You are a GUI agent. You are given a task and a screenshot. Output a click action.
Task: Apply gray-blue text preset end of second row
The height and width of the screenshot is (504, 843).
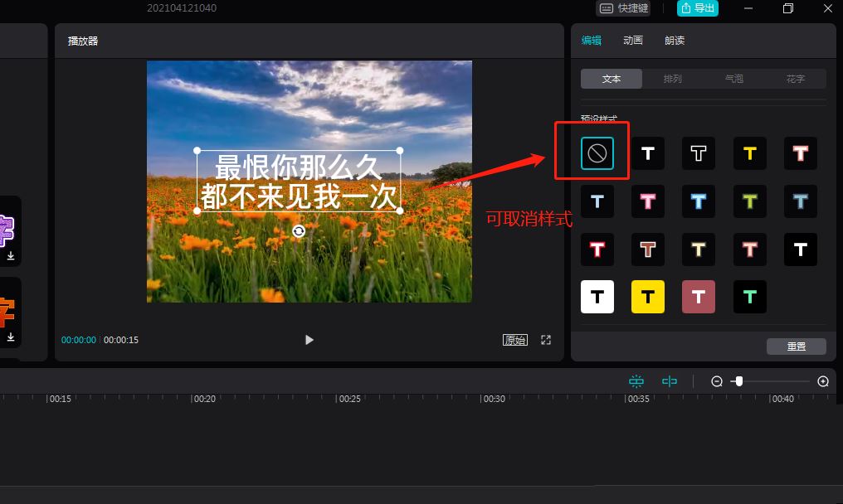(801, 201)
